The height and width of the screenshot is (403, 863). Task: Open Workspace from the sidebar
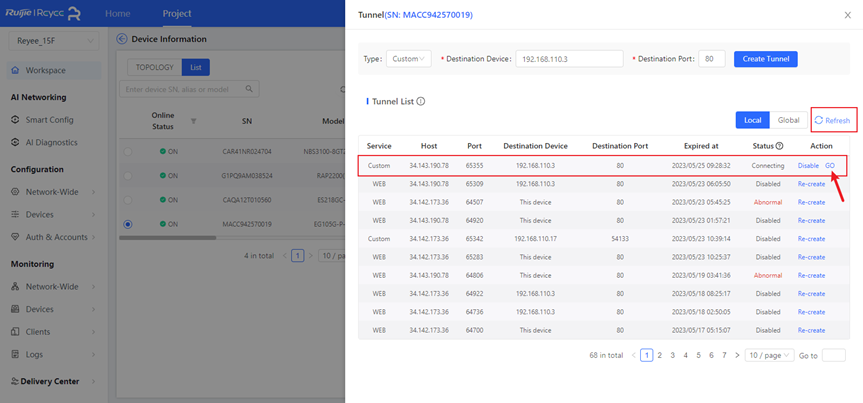45,71
